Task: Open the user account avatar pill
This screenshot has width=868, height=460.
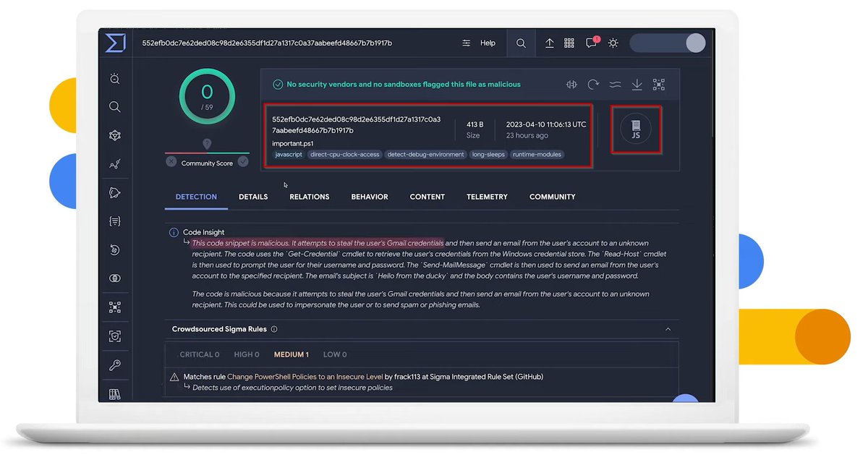Action: point(668,43)
